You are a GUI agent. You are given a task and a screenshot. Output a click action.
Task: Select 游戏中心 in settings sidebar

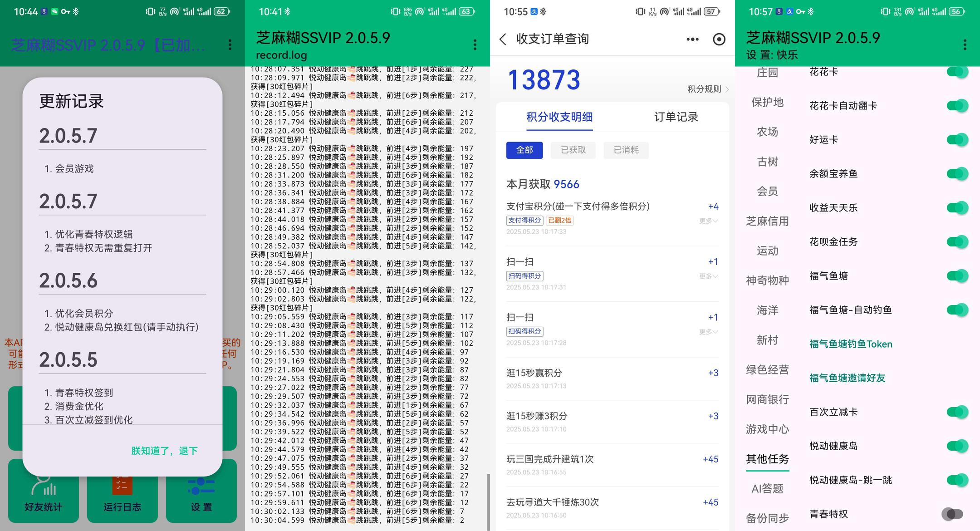767,429
